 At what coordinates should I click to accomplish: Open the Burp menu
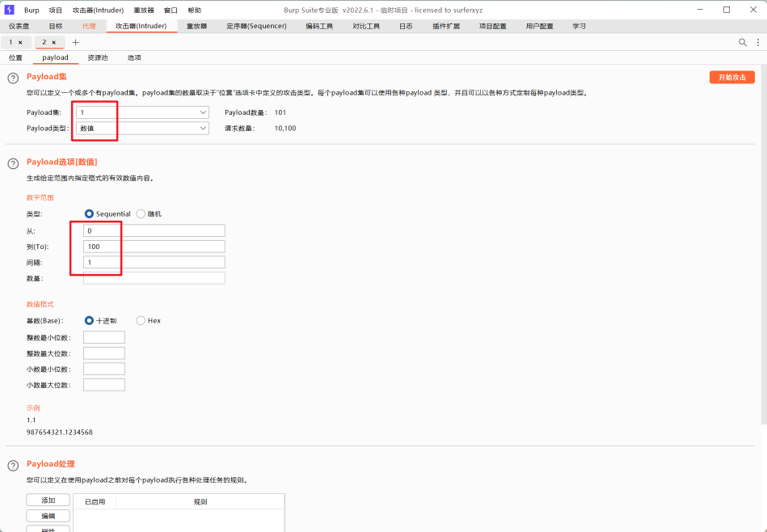pos(32,11)
